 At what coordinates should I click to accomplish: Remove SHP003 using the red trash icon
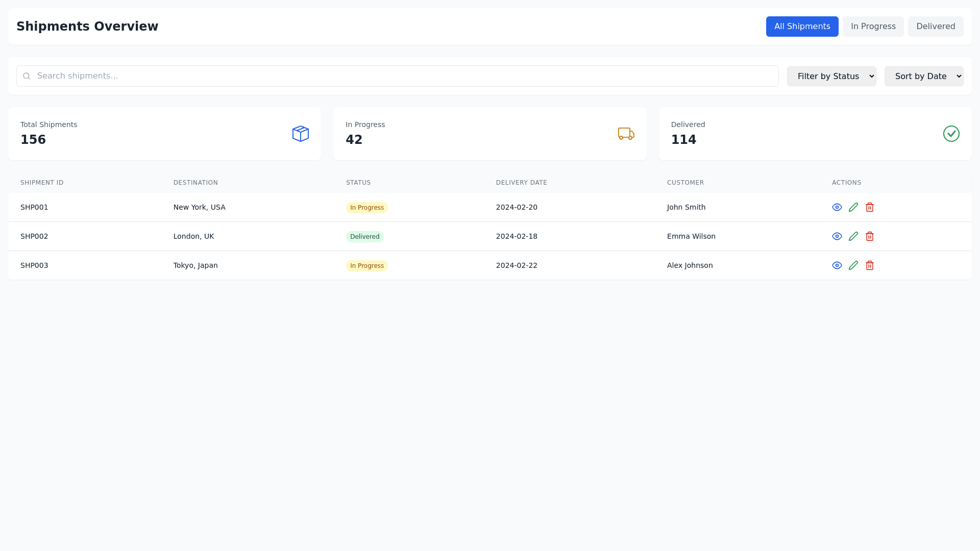(870, 265)
